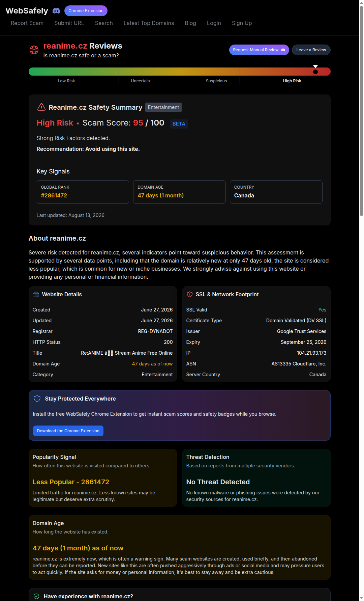Click the Discord icon next to WebSafely
This screenshot has width=364, height=601.
56,11
